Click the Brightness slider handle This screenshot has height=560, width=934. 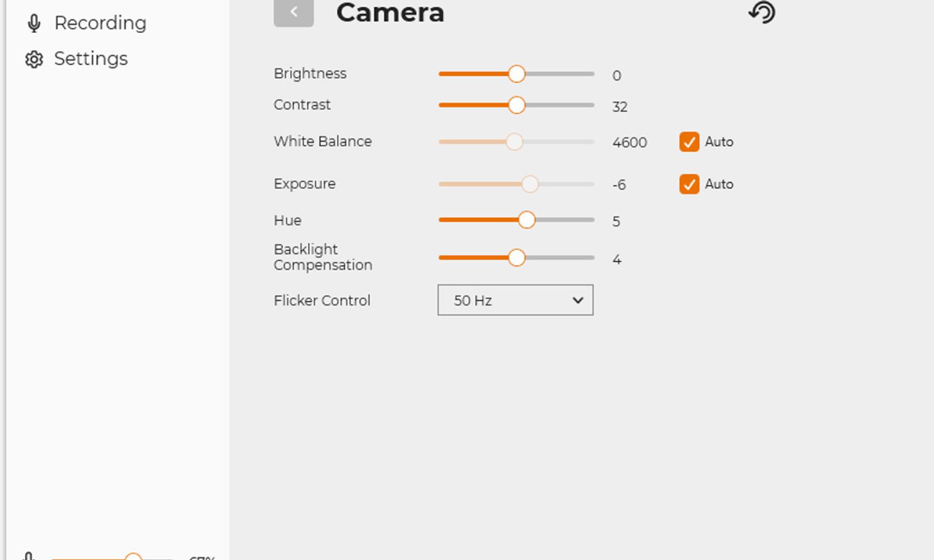(x=516, y=74)
